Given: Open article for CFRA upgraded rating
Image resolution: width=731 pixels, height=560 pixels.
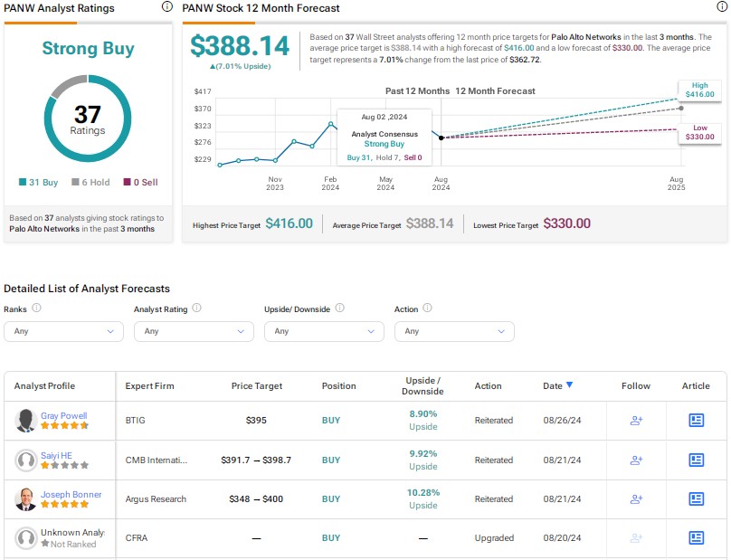Looking at the screenshot, I should pos(696,537).
